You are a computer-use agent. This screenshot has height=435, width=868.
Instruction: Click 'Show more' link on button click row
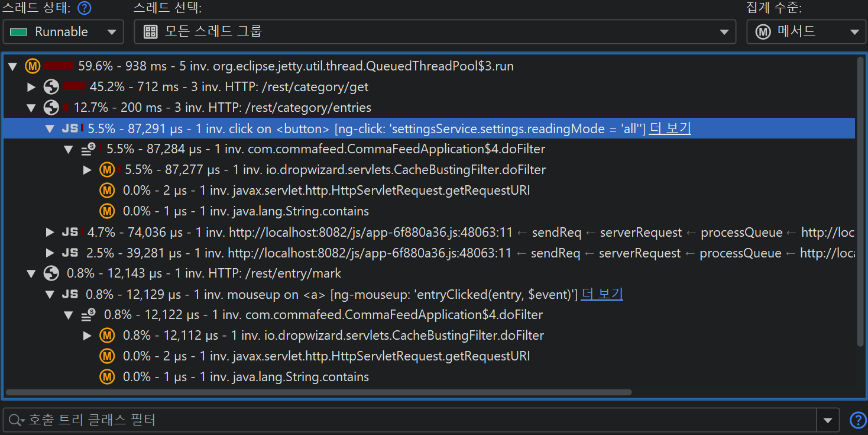(669, 128)
